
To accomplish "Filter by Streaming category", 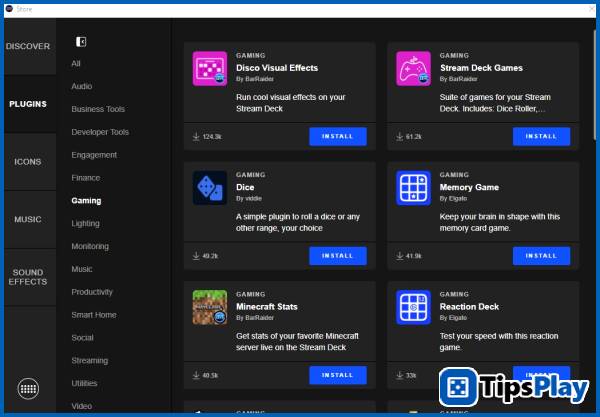I will pos(90,361).
